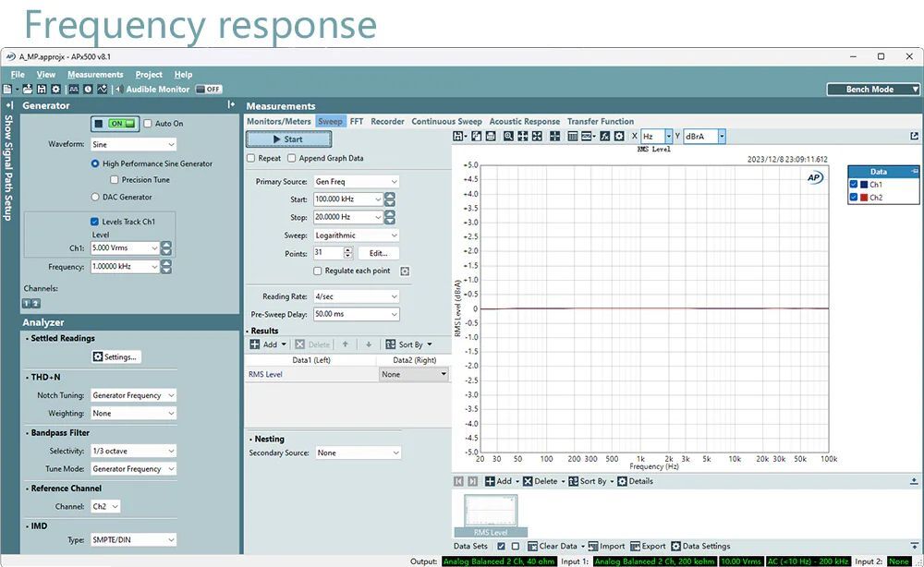
Task: Enable the Auto On checkbox
Action: point(148,124)
